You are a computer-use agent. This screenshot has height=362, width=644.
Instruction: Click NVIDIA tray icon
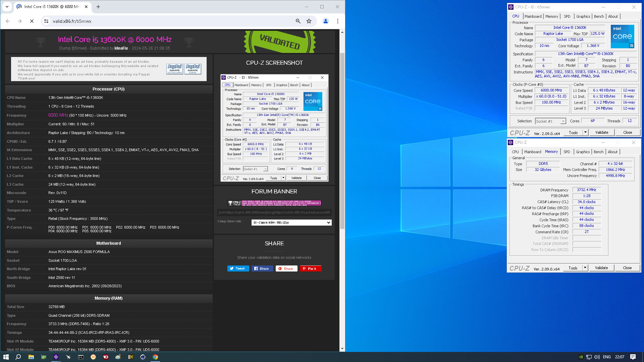581,357
